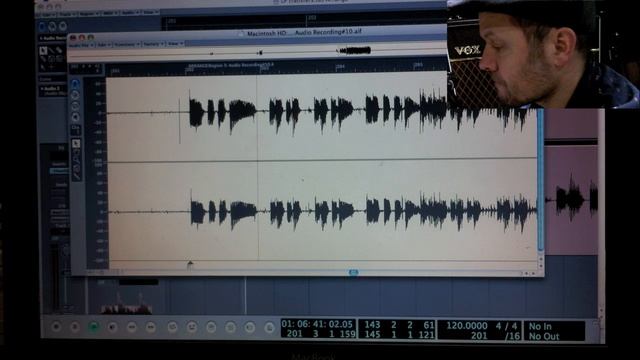The width and height of the screenshot is (640, 360).
Task: Open the Audio File menu
Action: (x=80, y=44)
